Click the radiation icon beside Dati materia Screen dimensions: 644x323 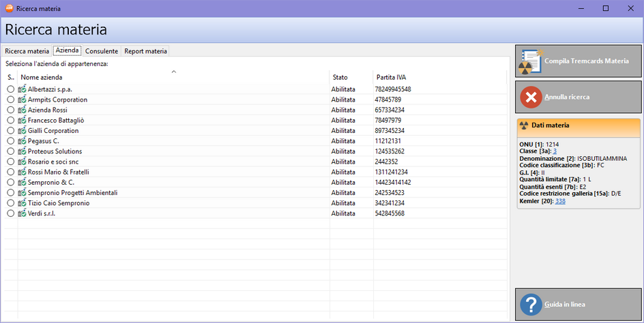pyautogui.click(x=524, y=125)
